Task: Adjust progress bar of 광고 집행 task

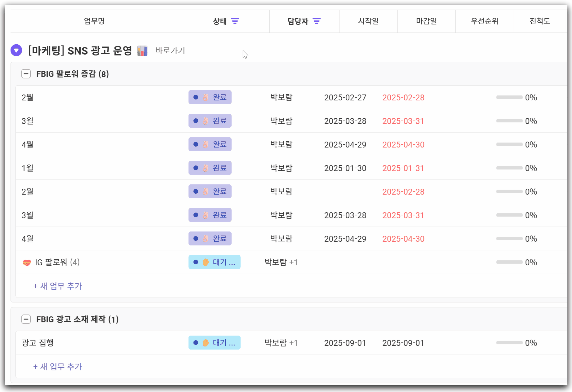Action: click(x=509, y=343)
